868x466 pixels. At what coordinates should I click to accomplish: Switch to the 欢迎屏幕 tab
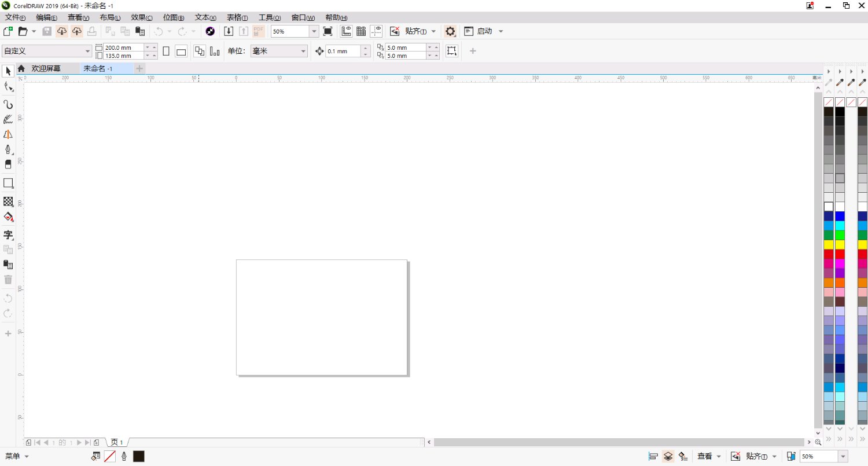click(46, 68)
